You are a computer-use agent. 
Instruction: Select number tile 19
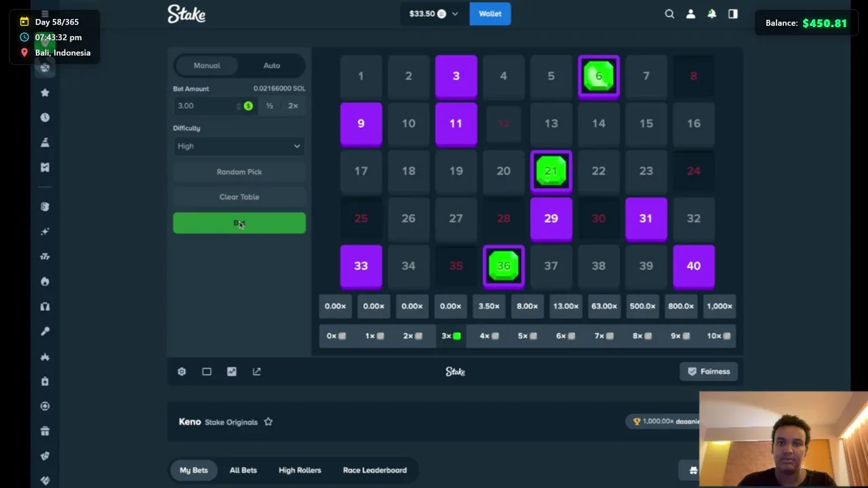click(456, 171)
